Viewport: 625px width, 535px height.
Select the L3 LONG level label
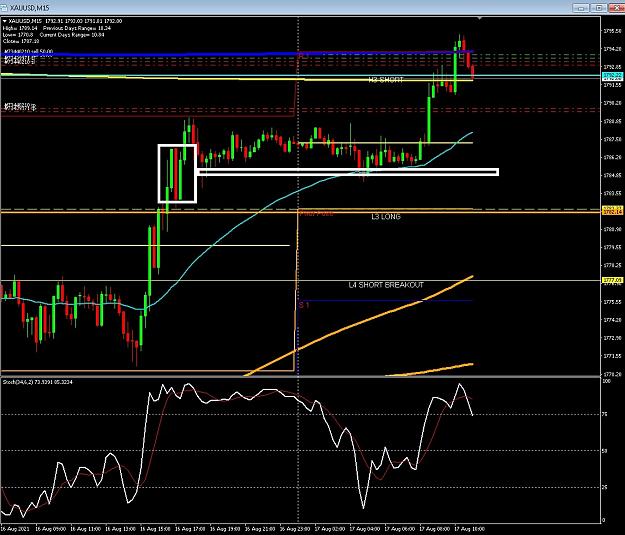pyautogui.click(x=386, y=217)
